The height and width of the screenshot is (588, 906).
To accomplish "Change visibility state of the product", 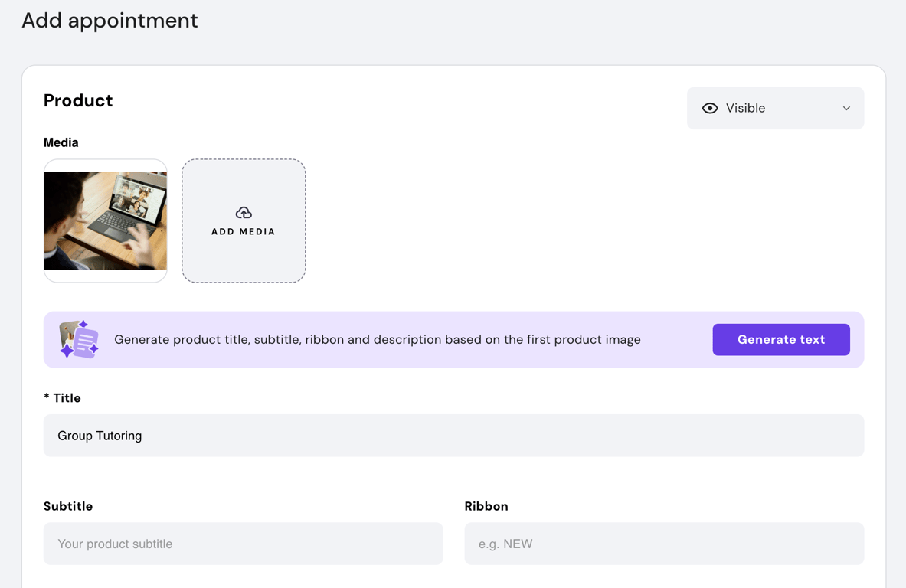I will pos(775,108).
